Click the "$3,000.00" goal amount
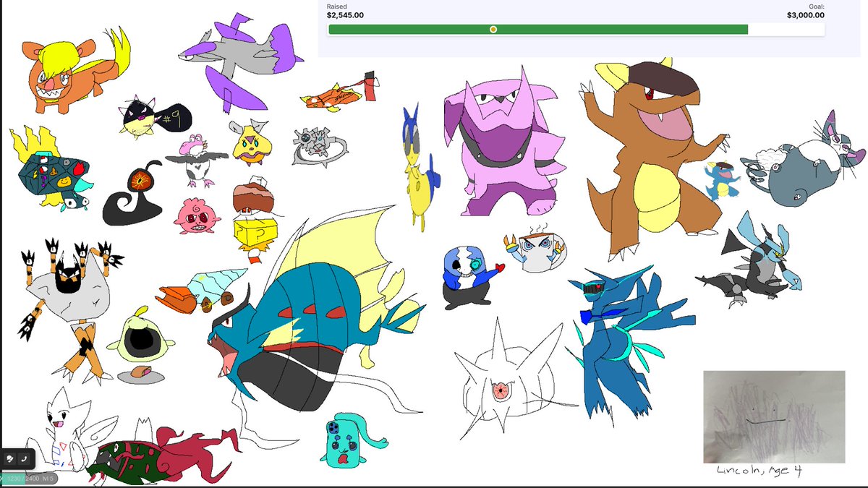The height and width of the screenshot is (488, 868). click(x=806, y=14)
